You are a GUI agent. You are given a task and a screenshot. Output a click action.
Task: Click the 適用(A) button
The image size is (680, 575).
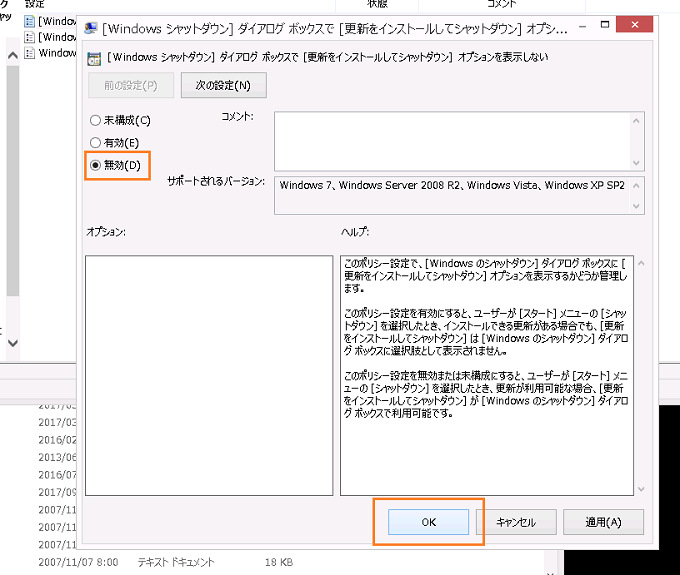(x=603, y=522)
